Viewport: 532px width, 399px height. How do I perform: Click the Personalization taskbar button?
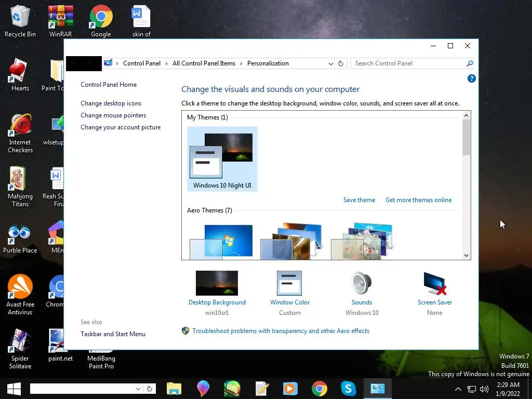(x=378, y=389)
